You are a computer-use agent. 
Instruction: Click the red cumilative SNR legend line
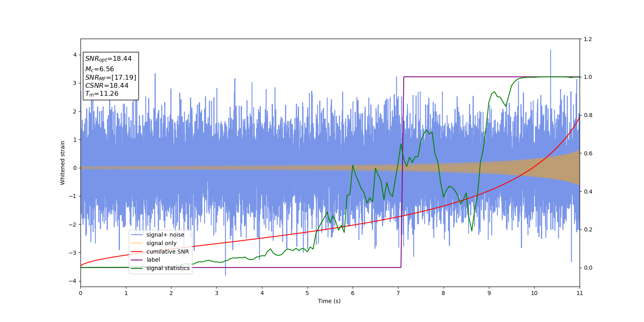[x=137, y=252]
